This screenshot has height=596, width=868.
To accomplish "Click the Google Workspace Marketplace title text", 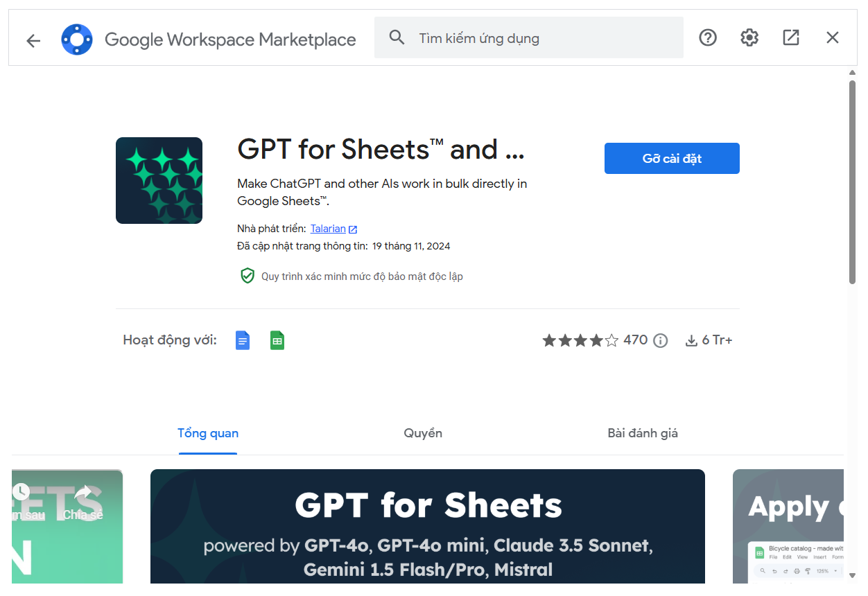I will click(x=230, y=40).
